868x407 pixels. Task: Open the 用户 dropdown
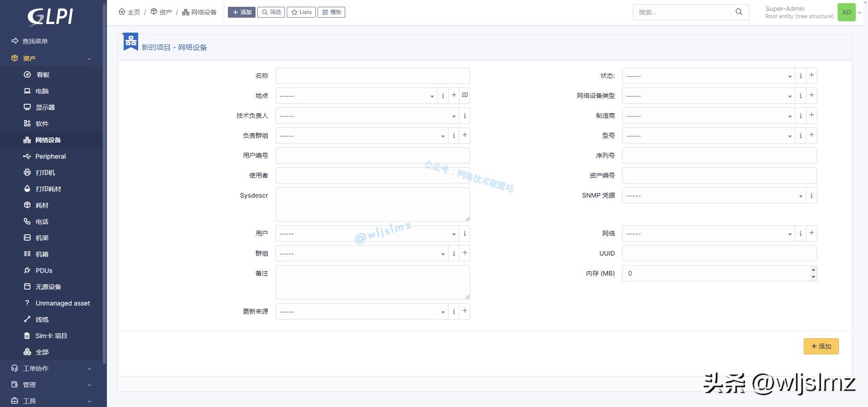(366, 233)
